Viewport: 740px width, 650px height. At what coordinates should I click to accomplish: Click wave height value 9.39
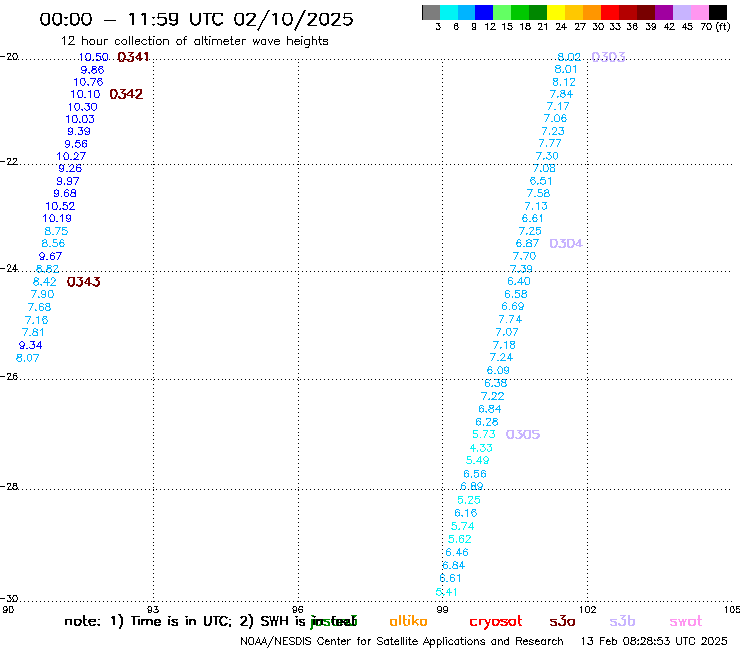click(79, 132)
